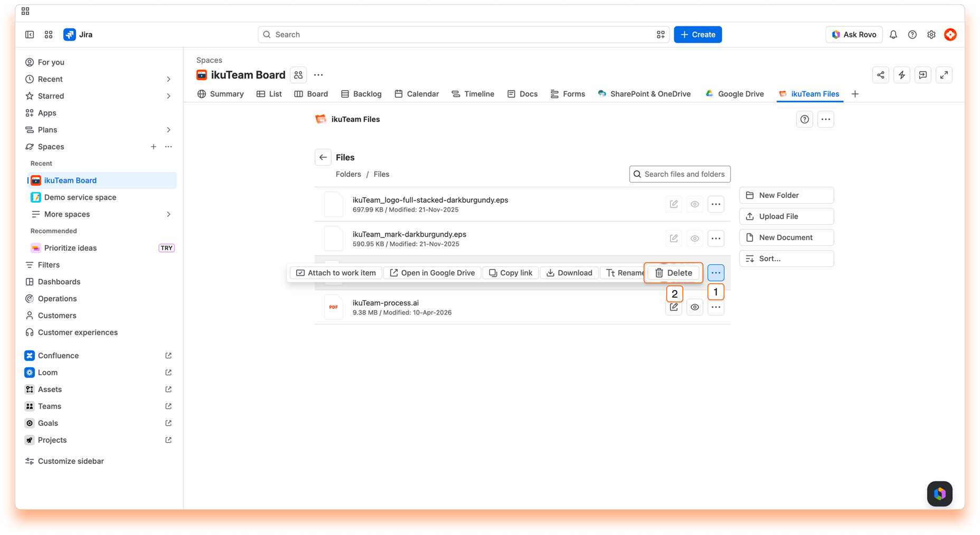Open the Sort... options
This screenshot has width=980, height=535.
786,259
